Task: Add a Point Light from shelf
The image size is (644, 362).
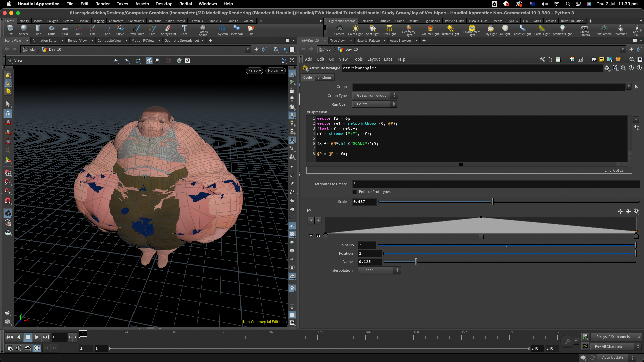Action: click(x=355, y=30)
